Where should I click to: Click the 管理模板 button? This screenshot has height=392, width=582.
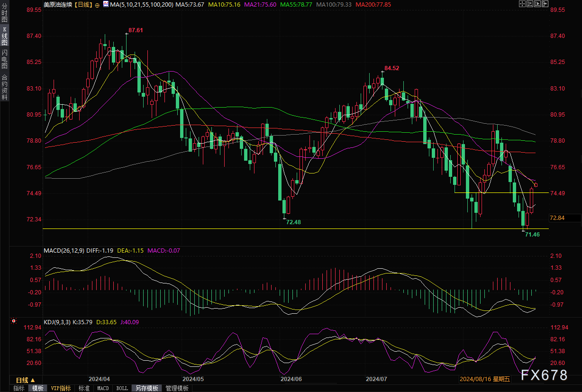(x=177, y=388)
